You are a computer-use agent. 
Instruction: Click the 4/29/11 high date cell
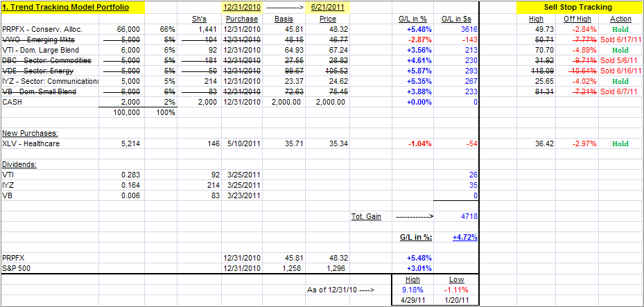412,300
